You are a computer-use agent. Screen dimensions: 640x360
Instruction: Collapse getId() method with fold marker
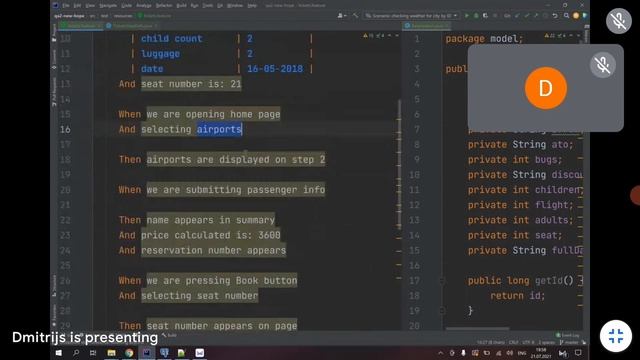pos(442,281)
